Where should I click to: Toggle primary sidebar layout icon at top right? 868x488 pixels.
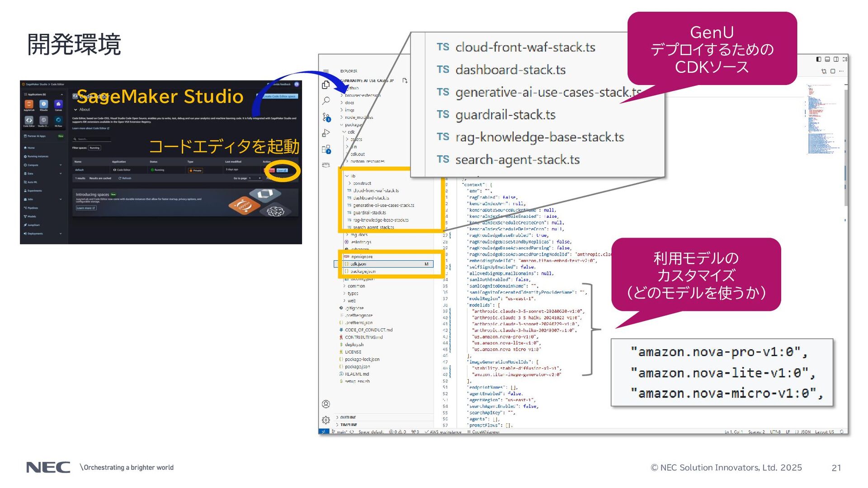(819, 59)
